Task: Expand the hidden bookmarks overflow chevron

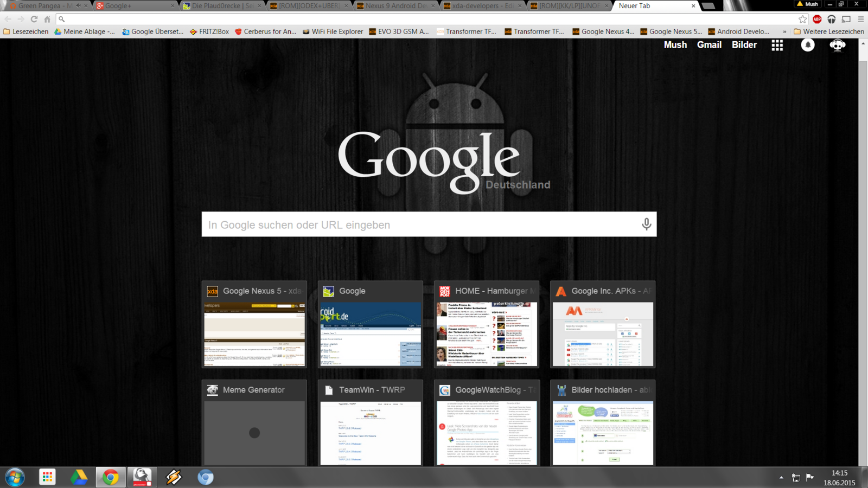Action: 784,31
